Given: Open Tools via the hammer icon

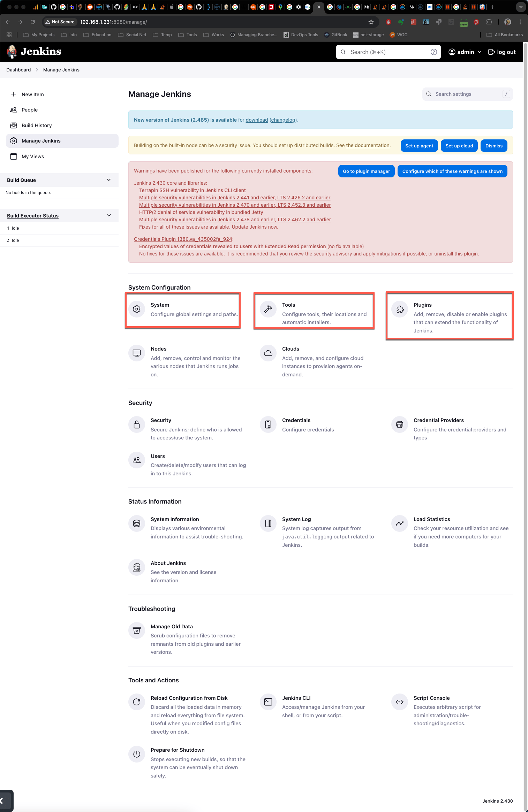Looking at the screenshot, I should [x=268, y=309].
